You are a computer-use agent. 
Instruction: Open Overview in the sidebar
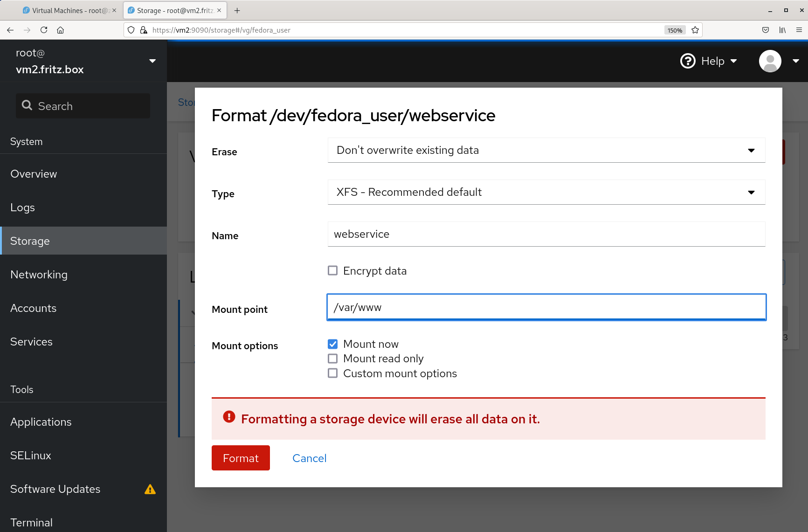[x=83, y=174]
